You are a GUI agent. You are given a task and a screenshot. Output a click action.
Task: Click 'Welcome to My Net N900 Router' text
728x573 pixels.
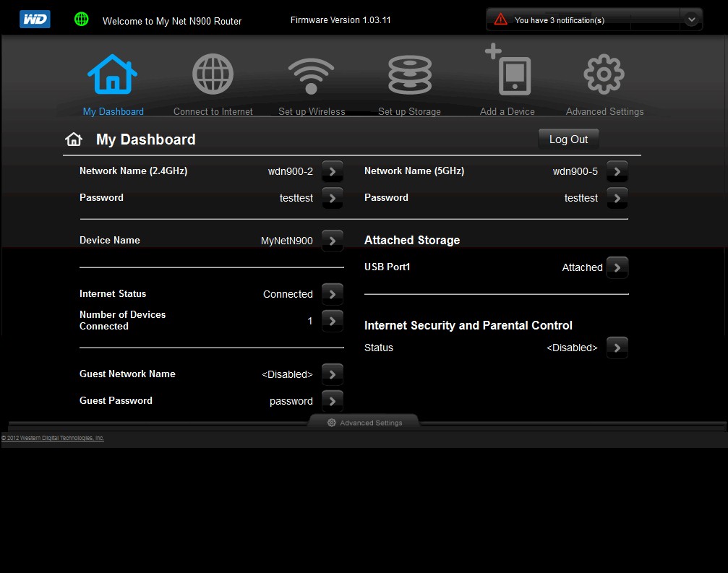coord(172,22)
